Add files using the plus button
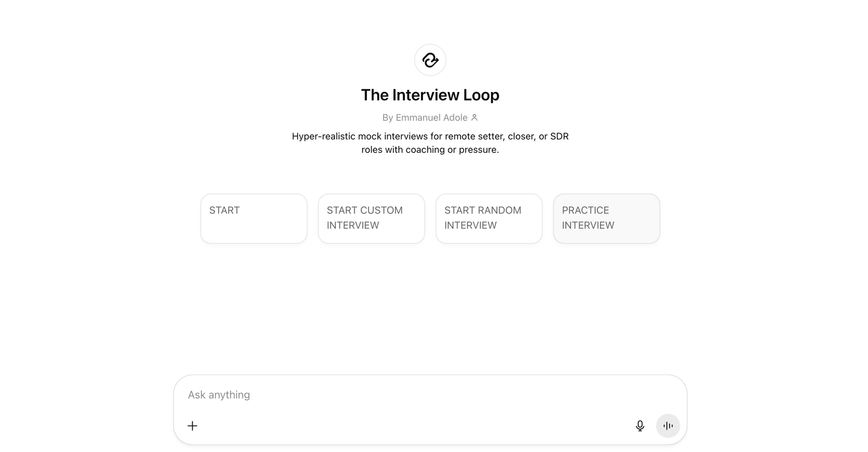Viewport: 868px width, 452px height. tap(193, 426)
